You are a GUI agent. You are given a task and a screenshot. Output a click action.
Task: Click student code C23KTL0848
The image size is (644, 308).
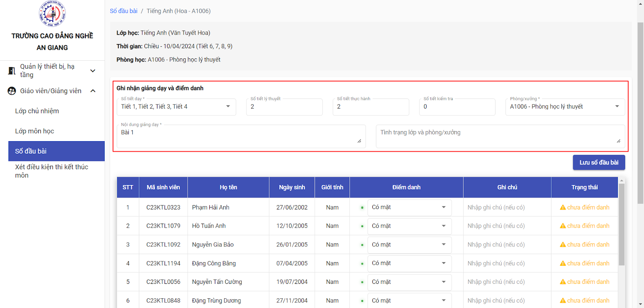point(163,300)
